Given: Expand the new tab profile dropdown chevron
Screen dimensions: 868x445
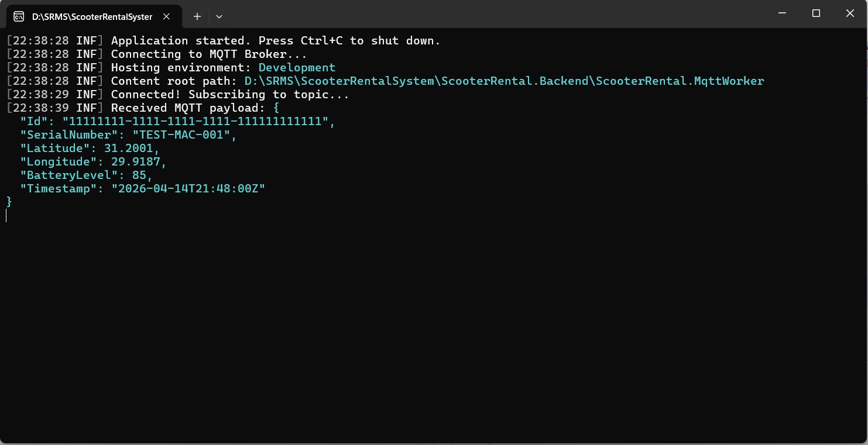Looking at the screenshot, I should point(219,16).
